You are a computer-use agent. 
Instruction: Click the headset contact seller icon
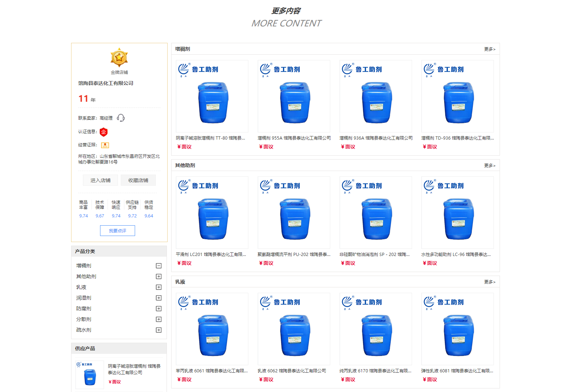pos(121,118)
